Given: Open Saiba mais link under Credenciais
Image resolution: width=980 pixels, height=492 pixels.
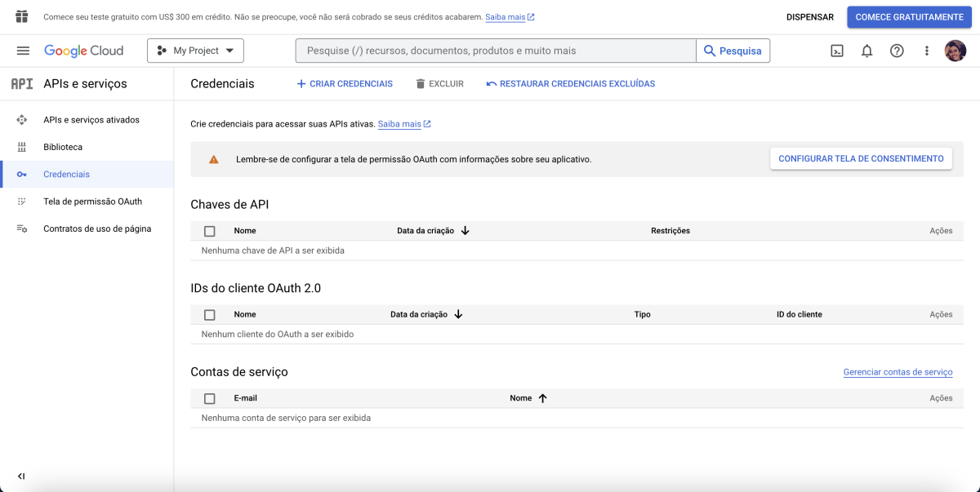Looking at the screenshot, I should pyautogui.click(x=399, y=124).
